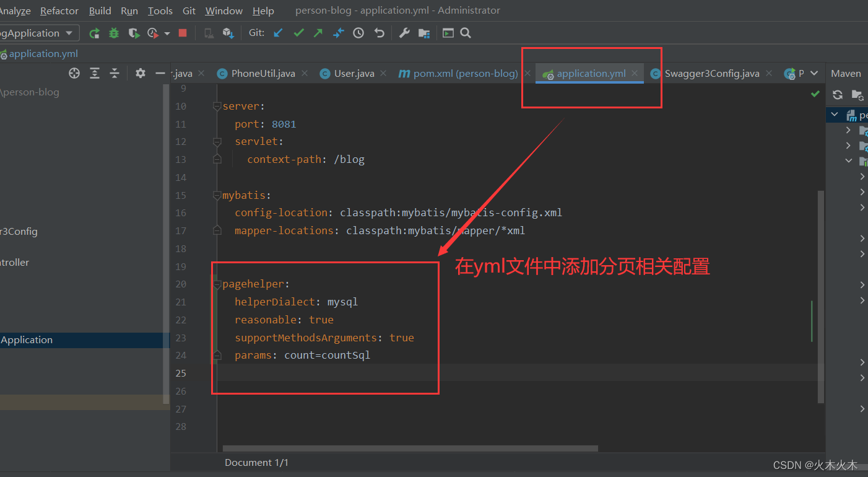Collapse the Maven root project node
This screenshot has height=477, width=868.
pyautogui.click(x=834, y=115)
